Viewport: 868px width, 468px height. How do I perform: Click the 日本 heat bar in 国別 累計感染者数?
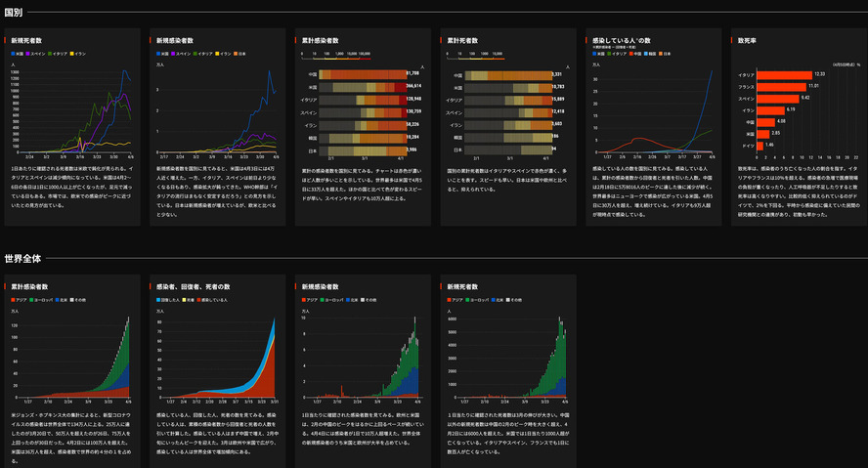(x=363, y=150)
